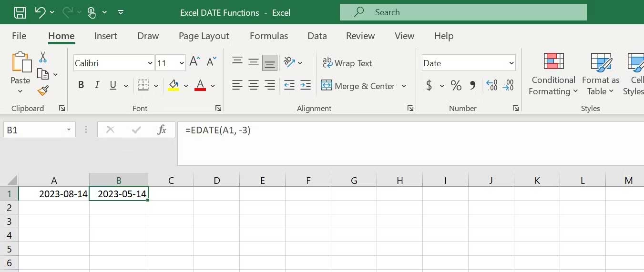Apply the yellow Fill Color swatch

coord(174,86)
